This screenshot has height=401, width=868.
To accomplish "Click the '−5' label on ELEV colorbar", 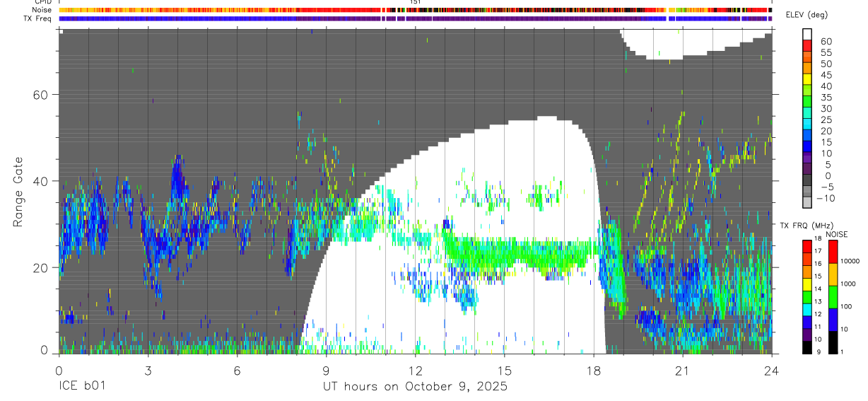I will point(826,187).
